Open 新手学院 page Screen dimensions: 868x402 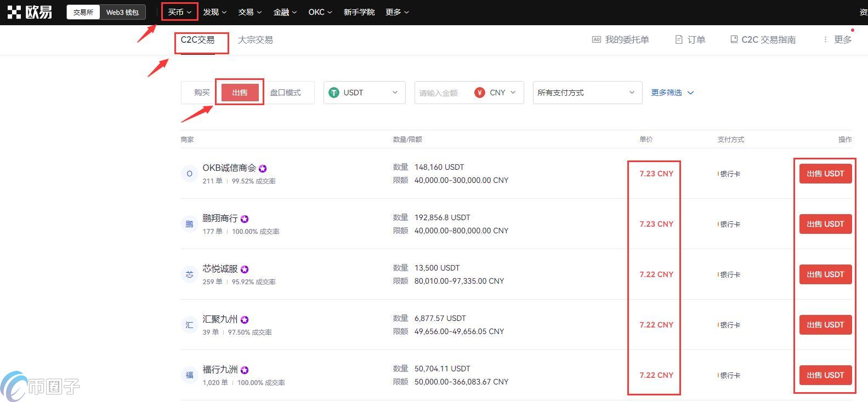(359, 12)
